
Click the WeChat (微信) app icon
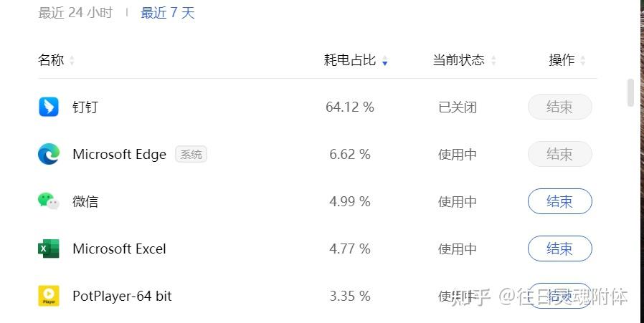49,201
